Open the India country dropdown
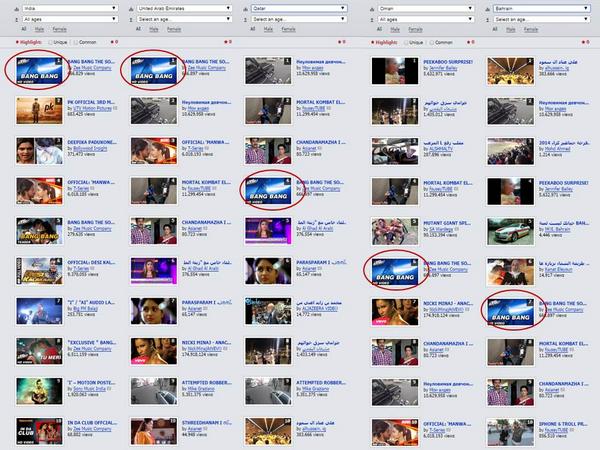 click(70, 8)
